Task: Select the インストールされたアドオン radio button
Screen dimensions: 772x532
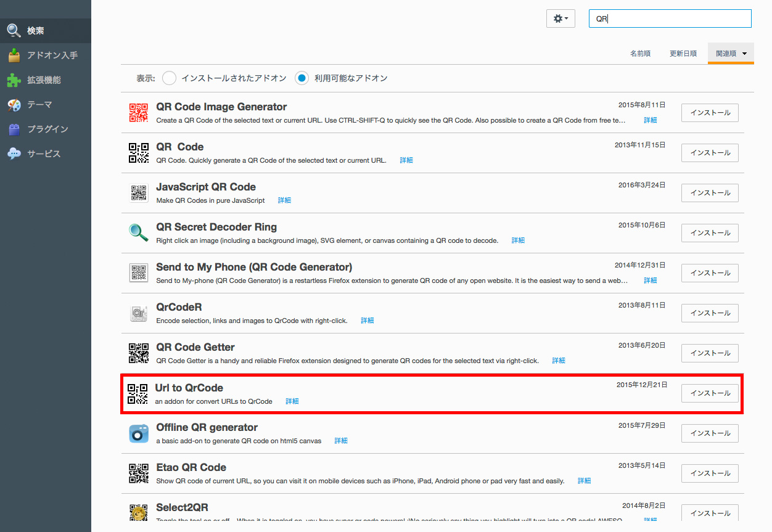Action: (x=170, y=78)
